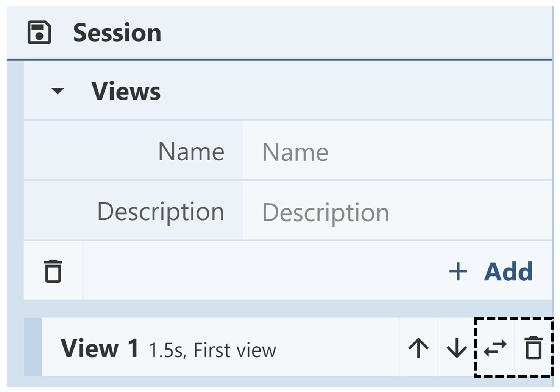This screenshot has width=560, height=392.
Task: Click the plus icon beside Add
Action: [458, 272]
